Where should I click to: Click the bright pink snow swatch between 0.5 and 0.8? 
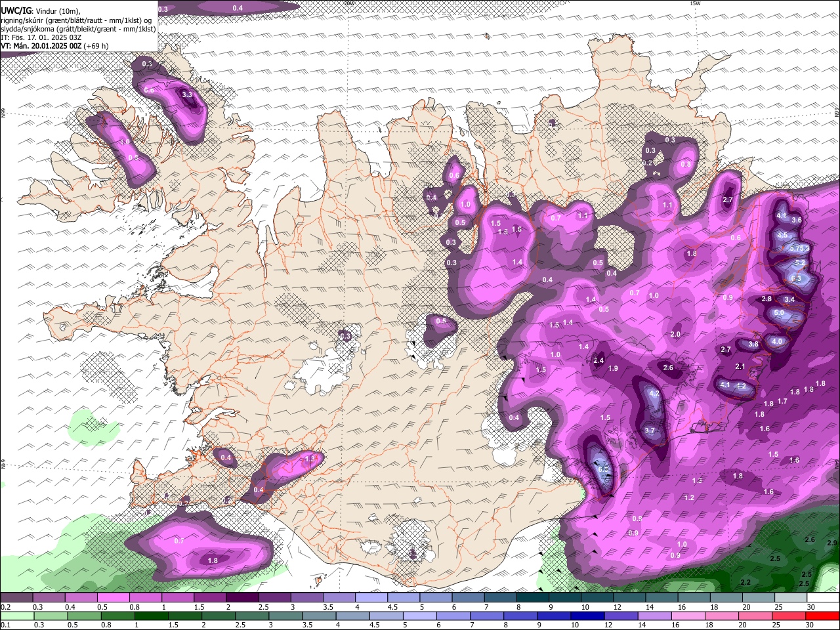[x=113, y=597]
